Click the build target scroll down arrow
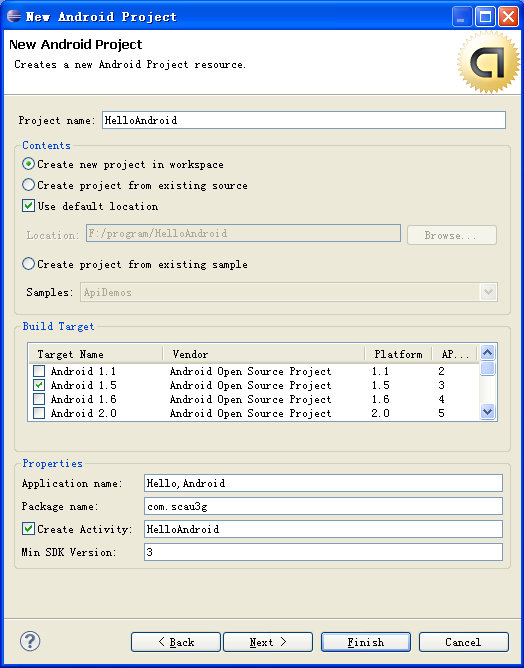 (487, 412)
